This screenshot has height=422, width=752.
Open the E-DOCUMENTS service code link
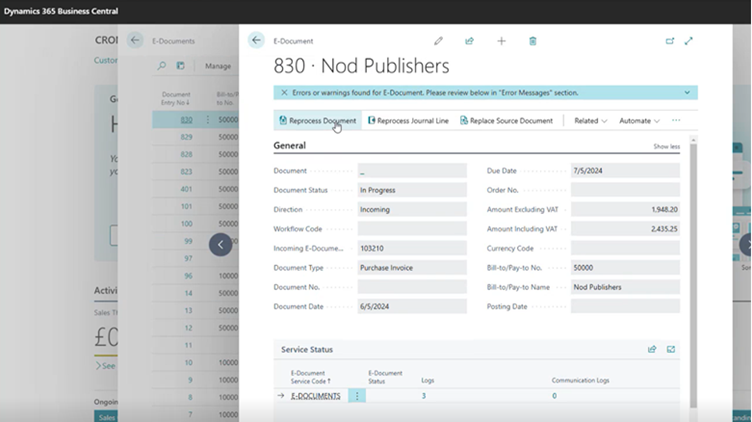tap(316, 396)
